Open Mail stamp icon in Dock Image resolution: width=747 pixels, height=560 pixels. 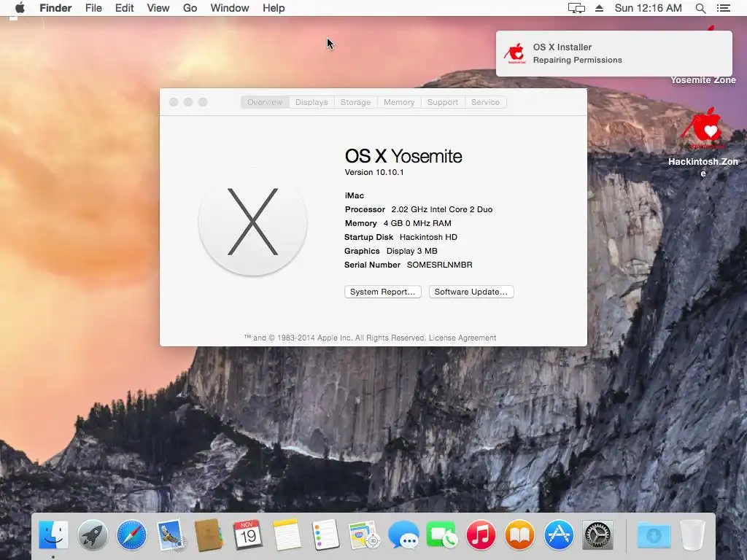(x=170, y=534)
